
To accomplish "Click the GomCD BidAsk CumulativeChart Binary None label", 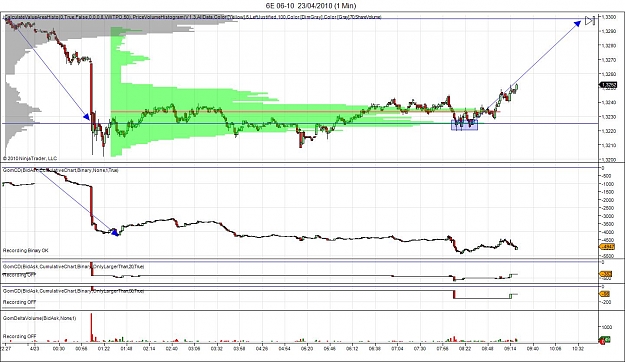I will tap(61, 170).
